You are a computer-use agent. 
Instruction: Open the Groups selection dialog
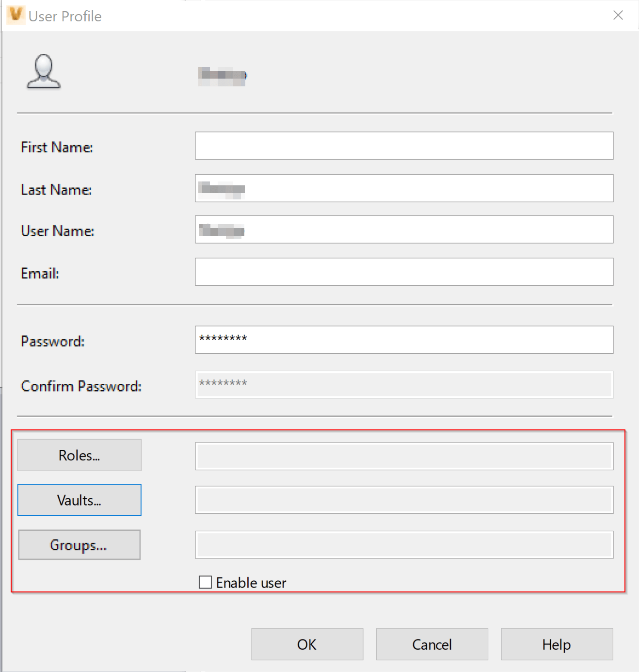coord(79,544)
